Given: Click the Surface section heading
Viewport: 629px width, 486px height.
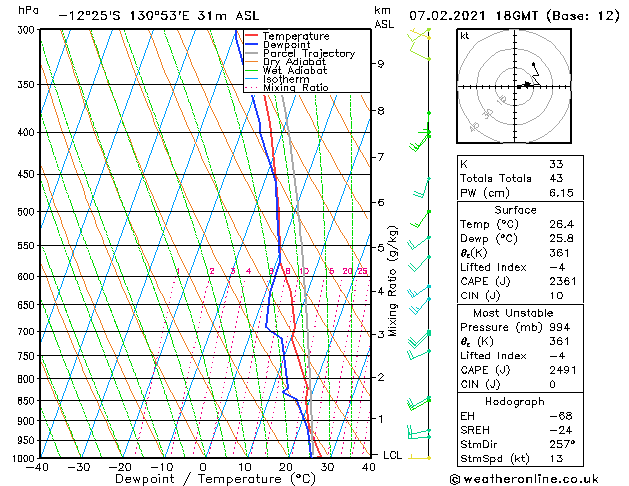Looking at the screenshot, I should point(515,210).
